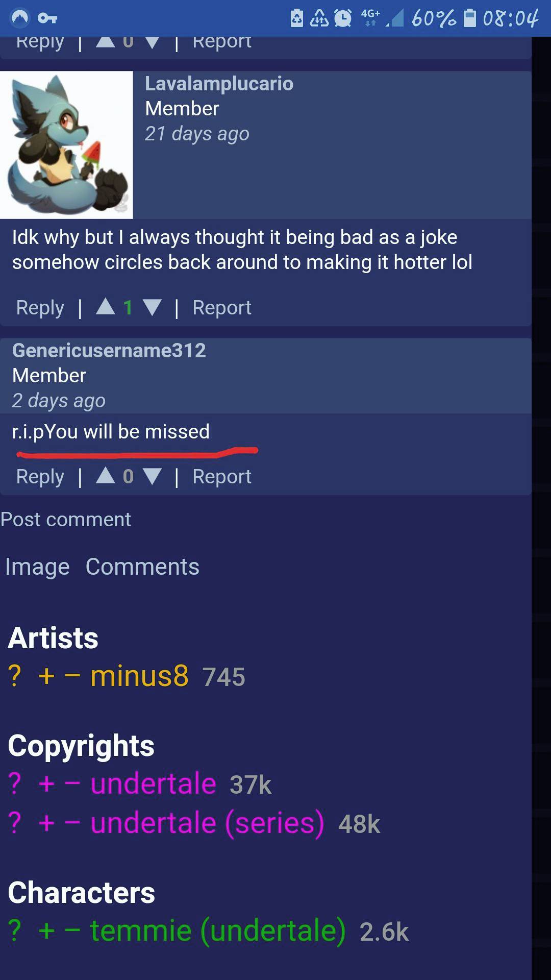This screenshot has height=980, width=551.
Task: Reply to Lavalamplucario's comment
Action: 40,308
